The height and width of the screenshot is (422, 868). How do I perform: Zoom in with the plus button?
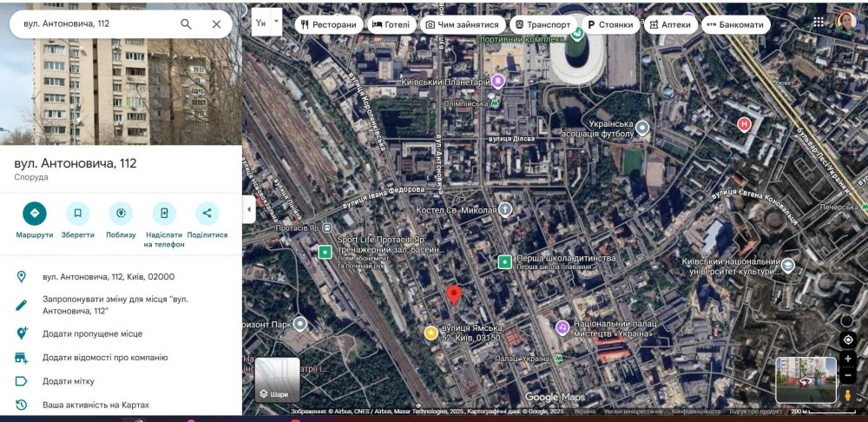click(x=848, y=359)
